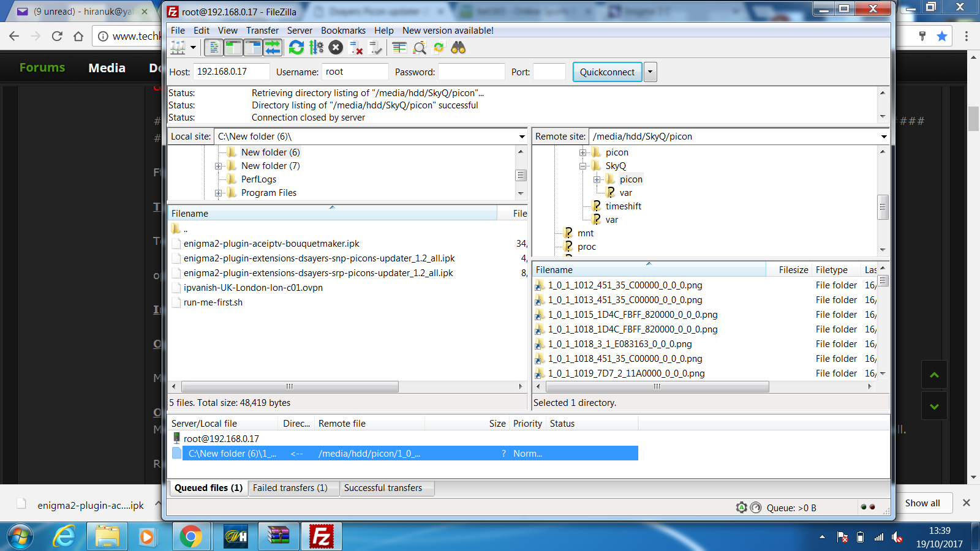Click the Quickconnect button

(608, 72)
